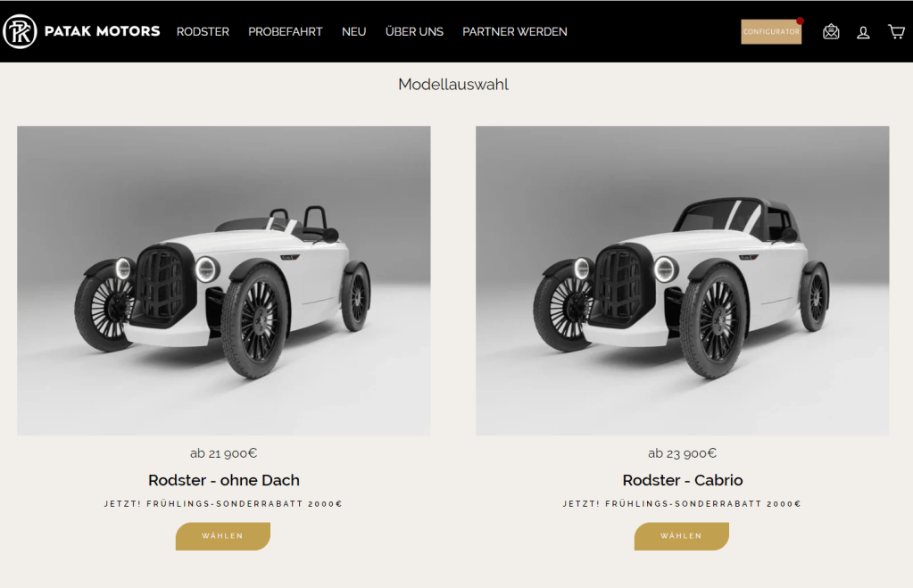Click the roofless Rodster car image
This screenshot has width=913, height=588.
click(x=224, y=280)
